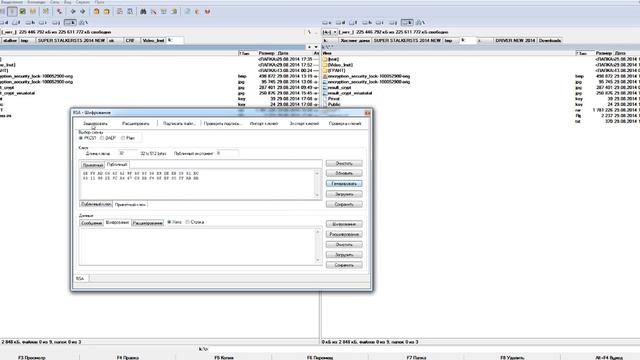Open the drive combo box in right panel
Image resolution: width=640 pixels, height=360 pixels.
[329, 32]
